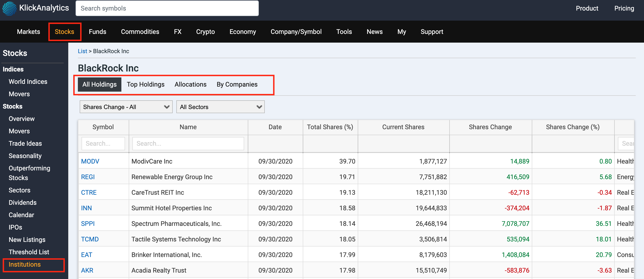Viewport: 644px width, 279px height.
Task: Select the 7,078,707 shares change value
Action: click(515, 224)
